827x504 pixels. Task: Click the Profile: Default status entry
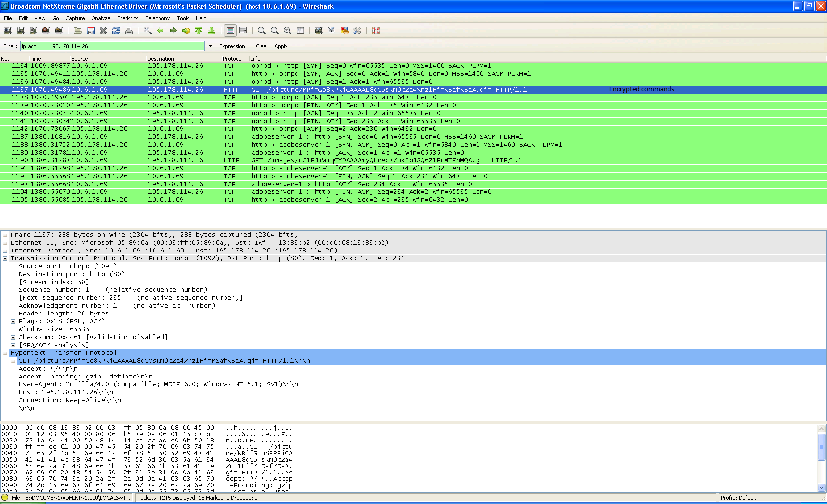[x=738, y=498]
